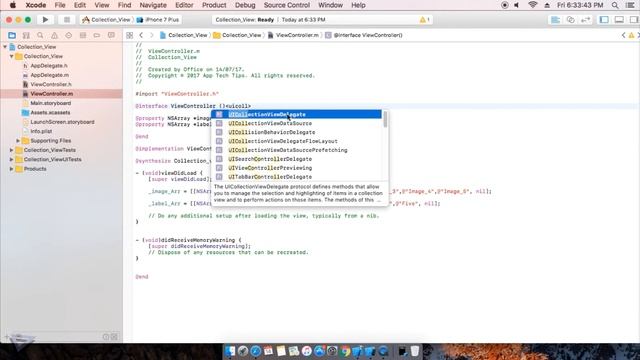
Task: Click the Collection_View folder in jump bar
Action: (237, 36)
